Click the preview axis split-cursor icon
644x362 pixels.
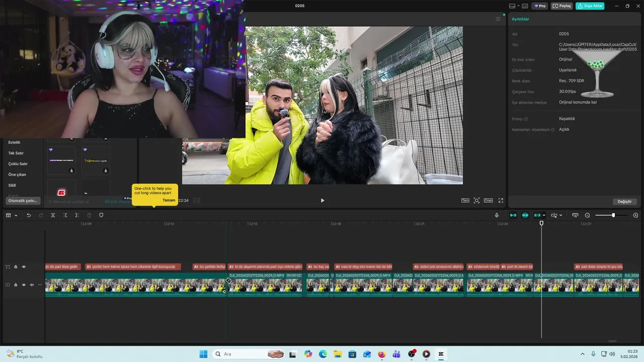click(x=554, y=215)
